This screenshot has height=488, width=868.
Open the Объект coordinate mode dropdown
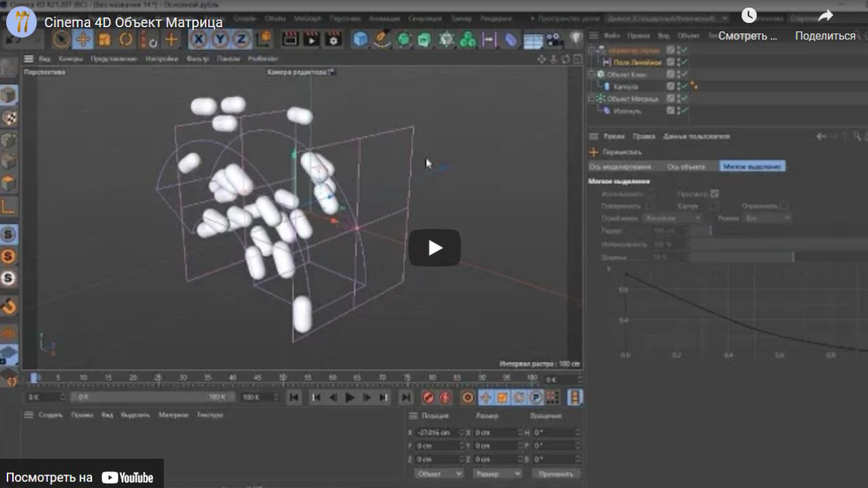coord(439,474)
